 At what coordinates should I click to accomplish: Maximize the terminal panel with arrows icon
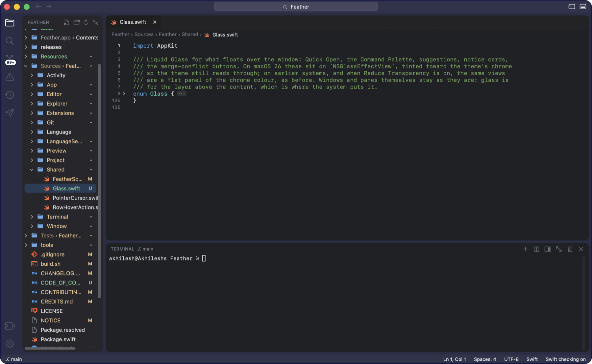[559, 249]
